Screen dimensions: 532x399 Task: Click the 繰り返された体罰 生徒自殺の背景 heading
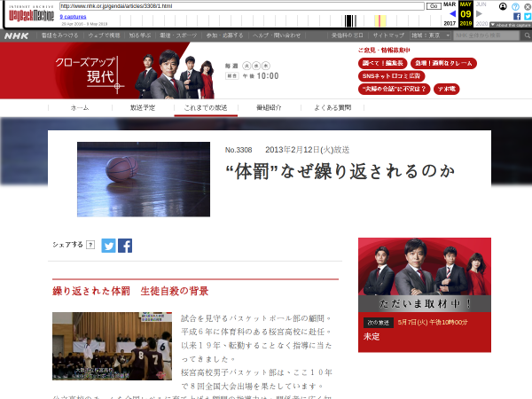point(130,291)
